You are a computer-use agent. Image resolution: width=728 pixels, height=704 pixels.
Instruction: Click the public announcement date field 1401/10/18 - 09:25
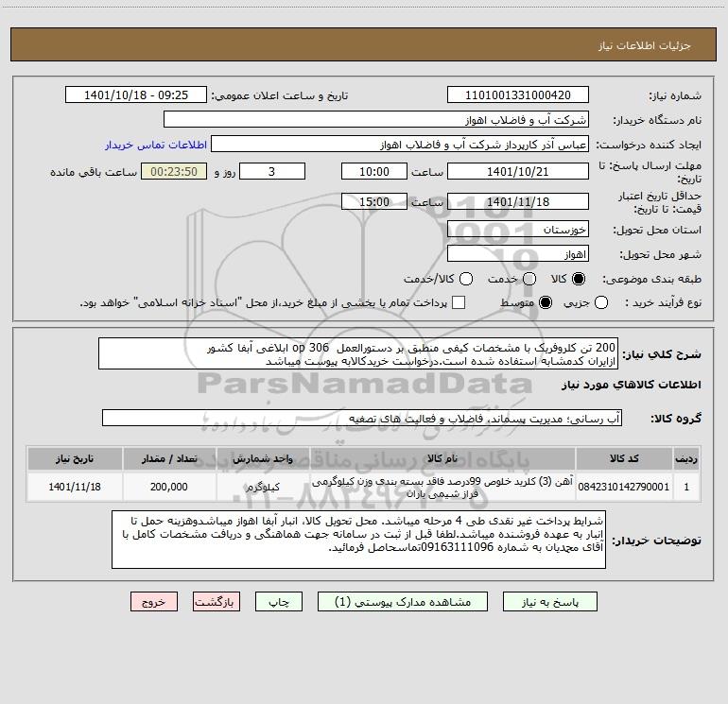(x=136, y=95)
